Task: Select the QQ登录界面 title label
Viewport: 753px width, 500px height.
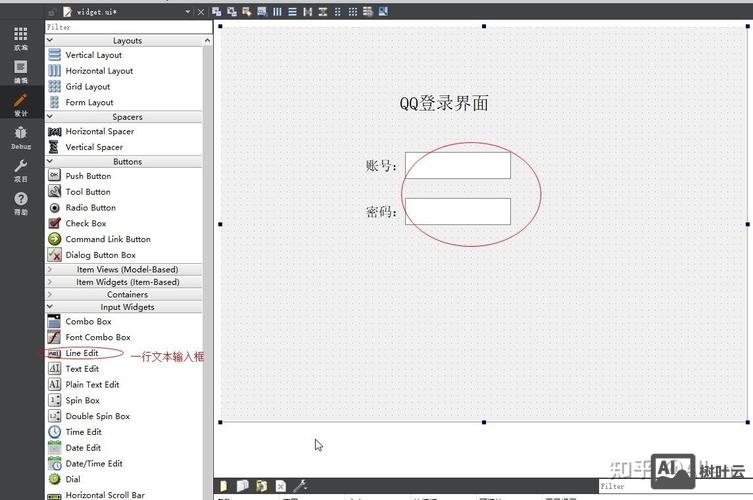Action: click(x=444, y=103)
